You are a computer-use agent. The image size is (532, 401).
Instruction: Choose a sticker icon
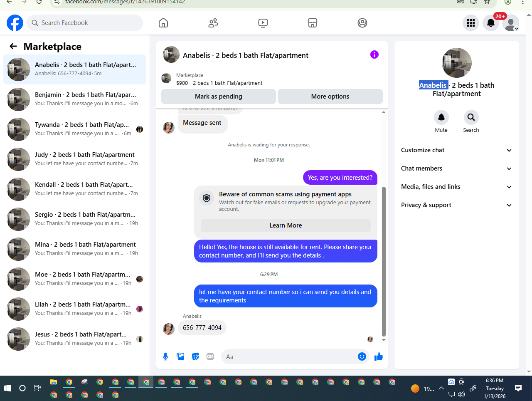(x=195, y=356)
